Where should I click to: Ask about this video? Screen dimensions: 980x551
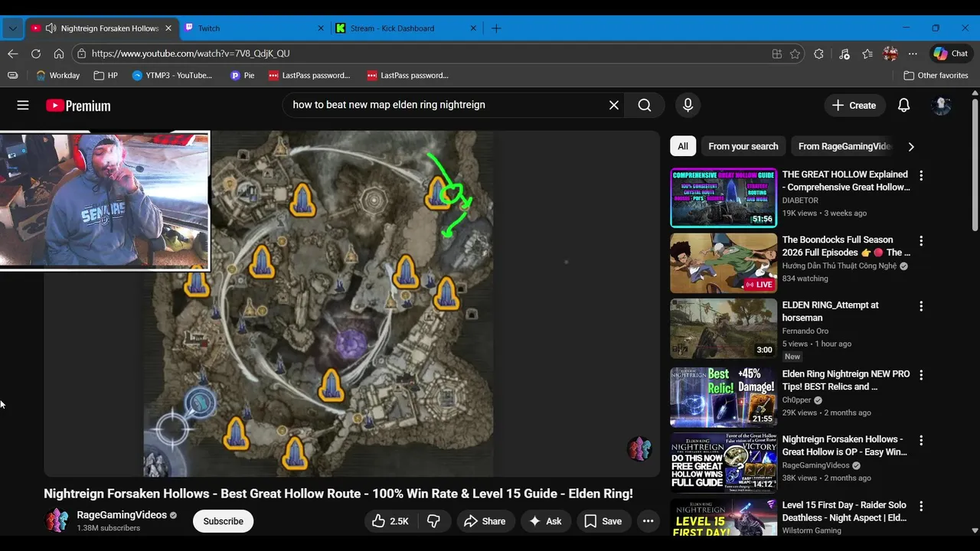pos(546,521)
